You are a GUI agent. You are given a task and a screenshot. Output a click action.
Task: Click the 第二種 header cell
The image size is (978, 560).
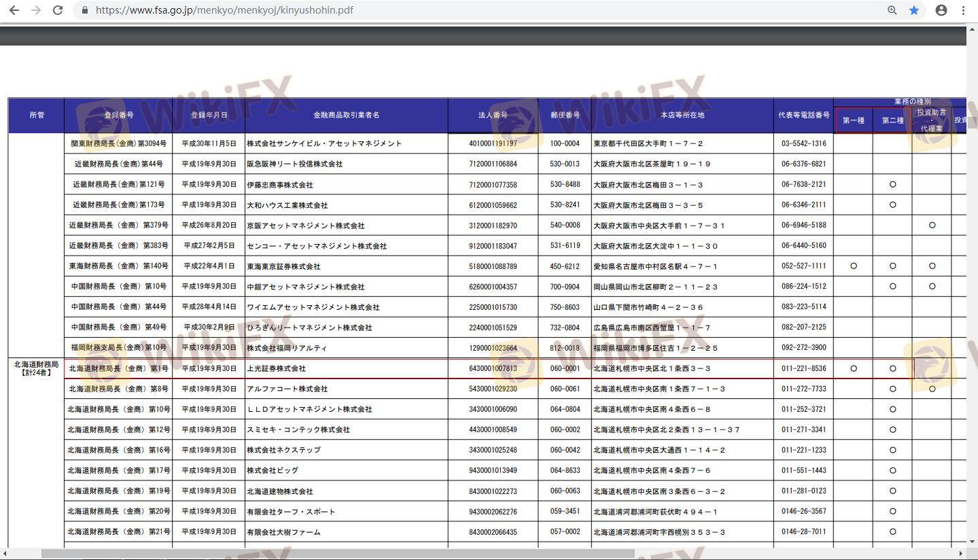pos(892,120)
